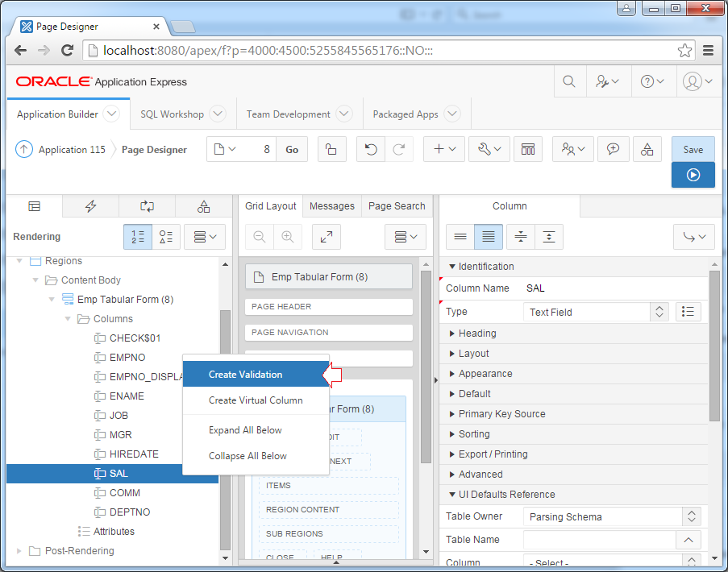Screen dimensions: 728x572
Task: Open the Chrome hamburger menu
Action: coord(708,50)
